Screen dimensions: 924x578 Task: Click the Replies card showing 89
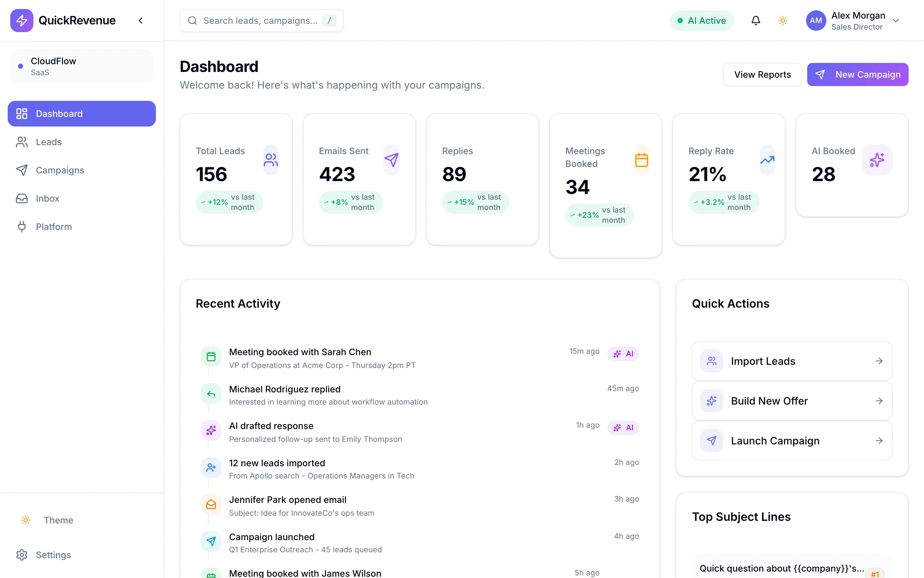482,179
